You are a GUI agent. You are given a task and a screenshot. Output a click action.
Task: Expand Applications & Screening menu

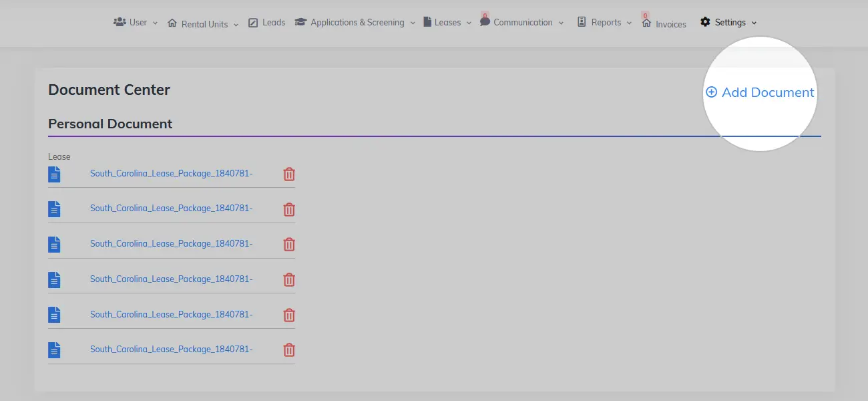click(x=356, y=22)
